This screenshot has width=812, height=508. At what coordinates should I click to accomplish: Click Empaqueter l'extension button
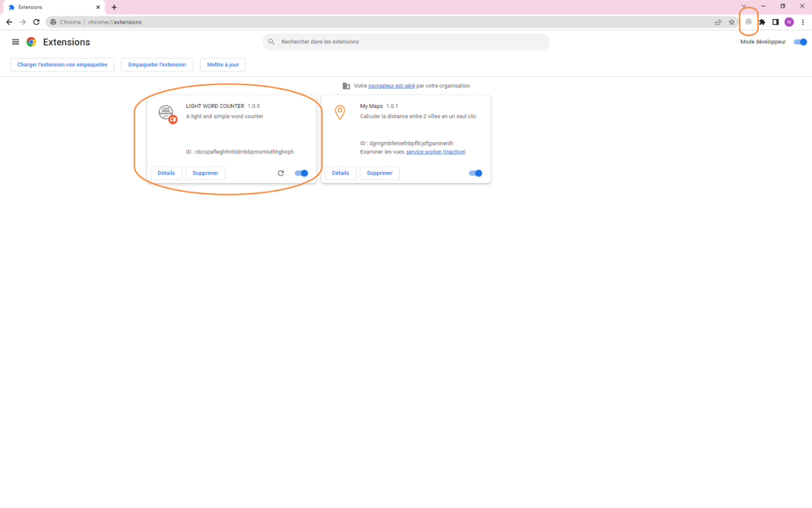pyautogui.click(x=157, y=65)
